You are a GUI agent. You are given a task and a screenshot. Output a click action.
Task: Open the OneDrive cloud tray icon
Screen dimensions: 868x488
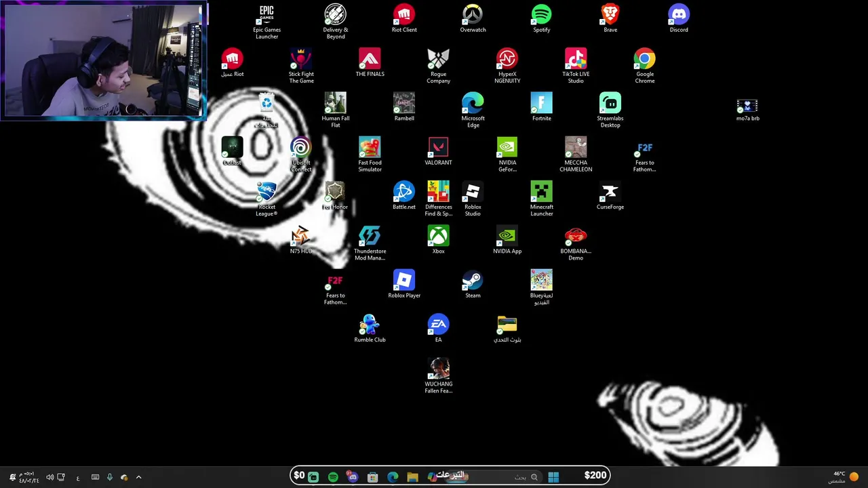click(x=124, y=477)
